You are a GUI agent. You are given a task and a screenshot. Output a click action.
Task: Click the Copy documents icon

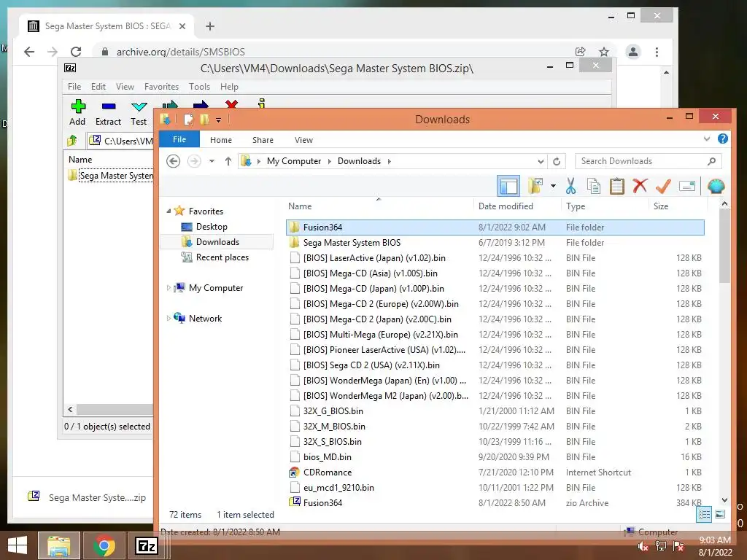pyautogui.click(x=594, y=186)
